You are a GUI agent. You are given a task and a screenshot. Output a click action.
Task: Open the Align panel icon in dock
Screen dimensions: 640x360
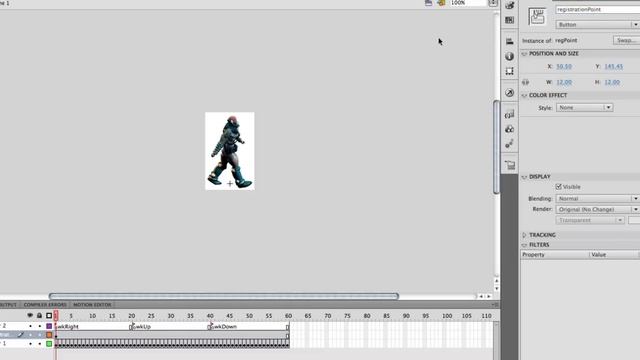509,41
